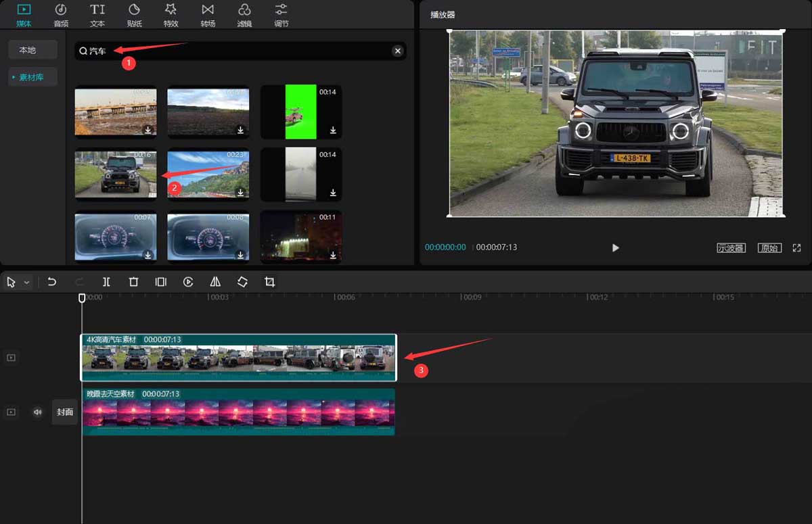Click the rotate icon in timeline toolbar
Viewport: 812px width, 524px height.
(x=242, y=282)
